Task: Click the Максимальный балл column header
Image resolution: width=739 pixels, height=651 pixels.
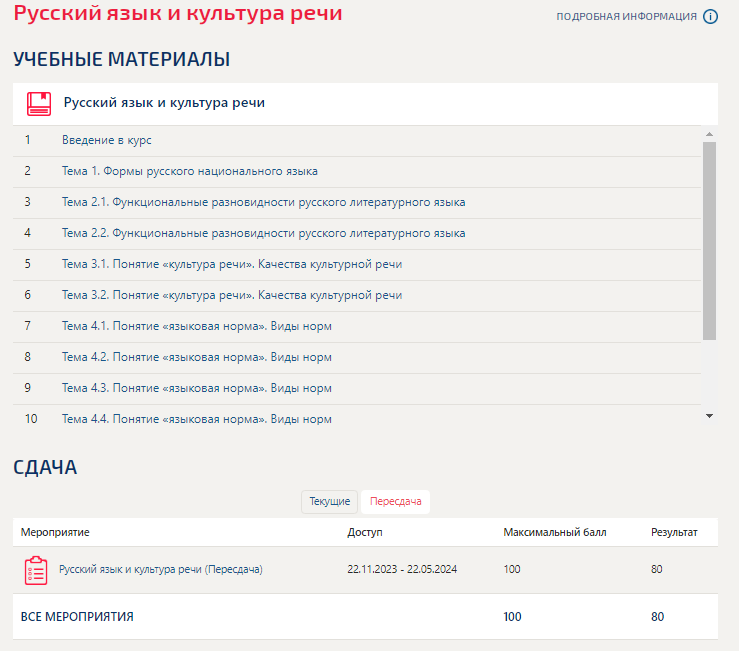Action: pos(555,532)
